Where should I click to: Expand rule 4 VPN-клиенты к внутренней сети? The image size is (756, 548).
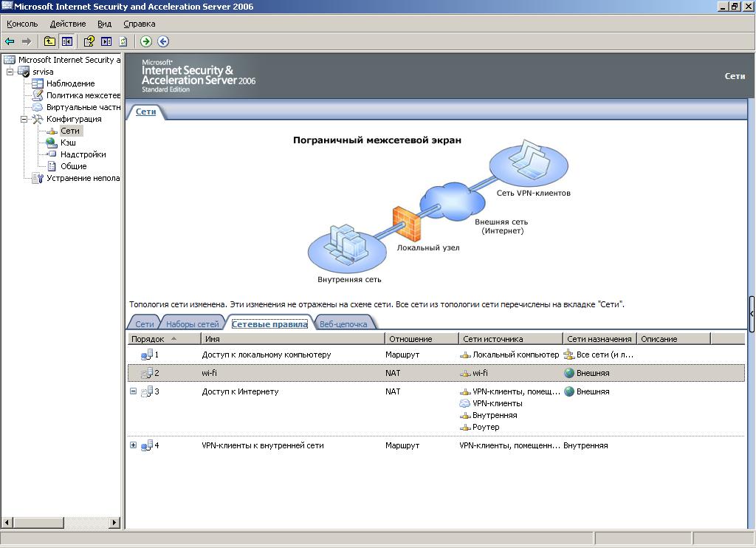[x=133, y=445]
